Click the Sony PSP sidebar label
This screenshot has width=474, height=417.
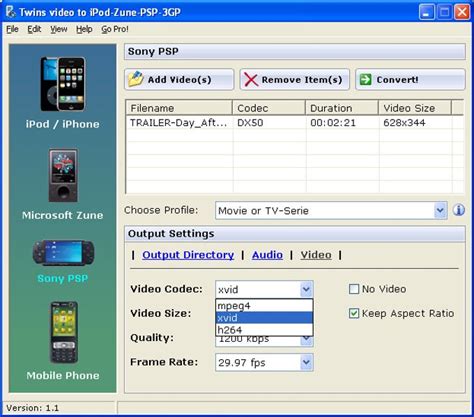pos(63,278)
